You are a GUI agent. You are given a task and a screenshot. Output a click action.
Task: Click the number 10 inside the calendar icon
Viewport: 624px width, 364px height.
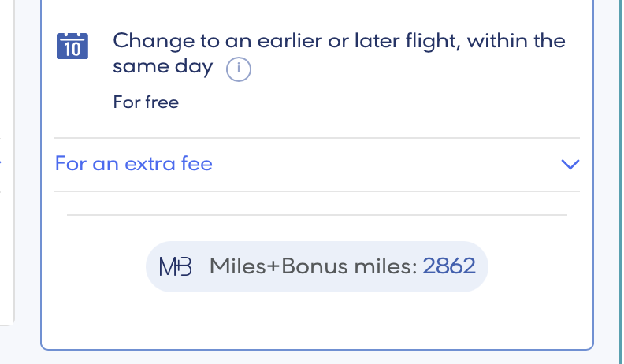pos(73,50)
